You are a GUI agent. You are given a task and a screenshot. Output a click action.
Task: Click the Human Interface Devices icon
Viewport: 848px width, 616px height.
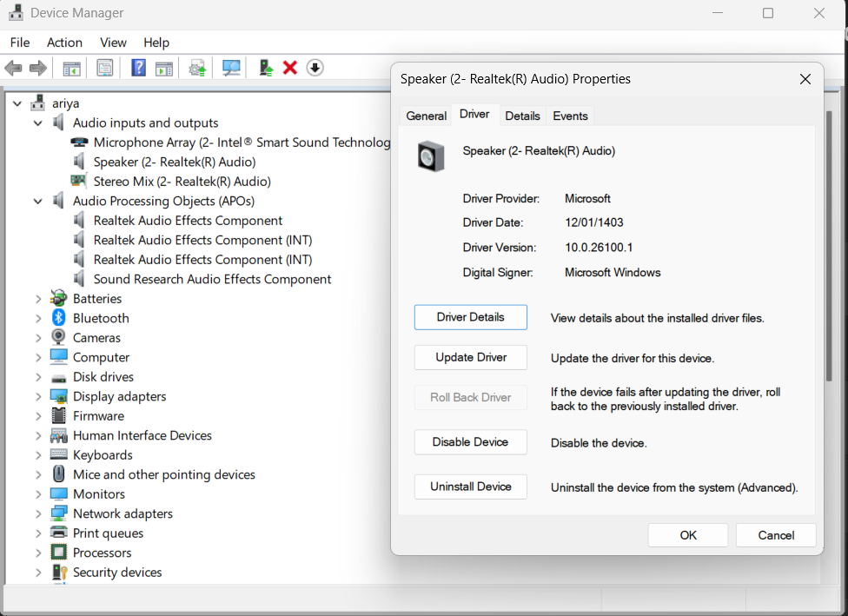click(58, 435)
